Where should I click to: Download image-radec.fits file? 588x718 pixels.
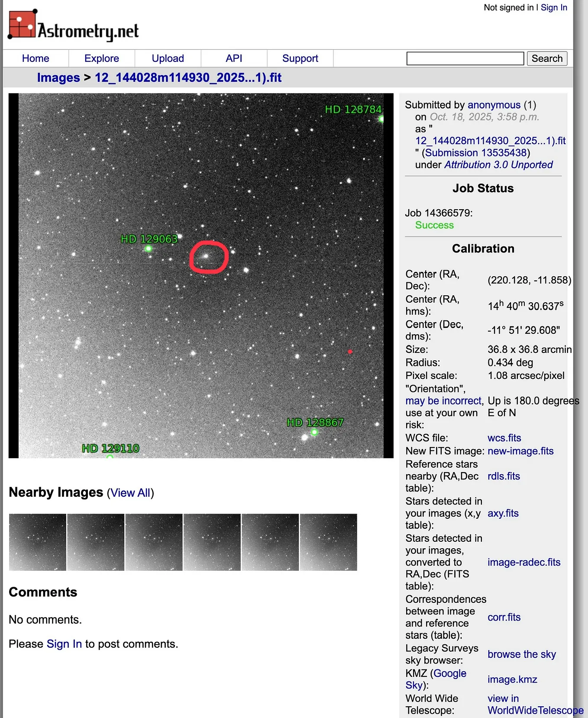click(524, 562)
